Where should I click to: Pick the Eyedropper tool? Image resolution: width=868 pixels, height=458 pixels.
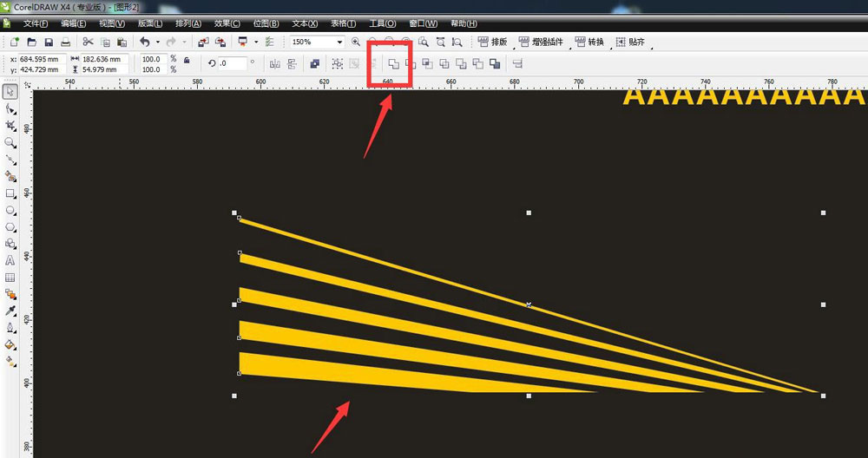pyautogui.click(x=10, y=311)
